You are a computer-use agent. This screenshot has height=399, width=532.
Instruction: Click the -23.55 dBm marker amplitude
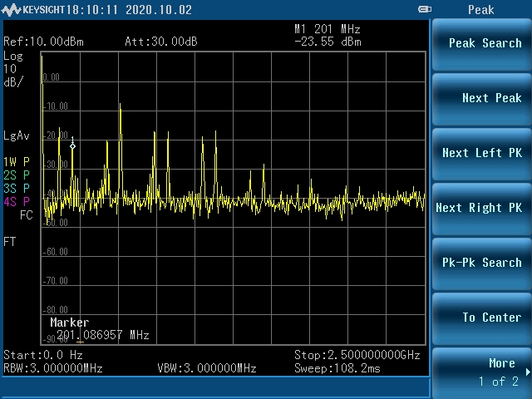pyautogui.click(x=328, y=42)
